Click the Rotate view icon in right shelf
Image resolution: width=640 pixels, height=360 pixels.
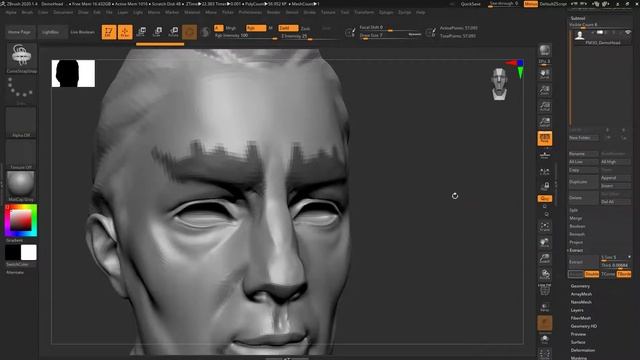[544, 274]
